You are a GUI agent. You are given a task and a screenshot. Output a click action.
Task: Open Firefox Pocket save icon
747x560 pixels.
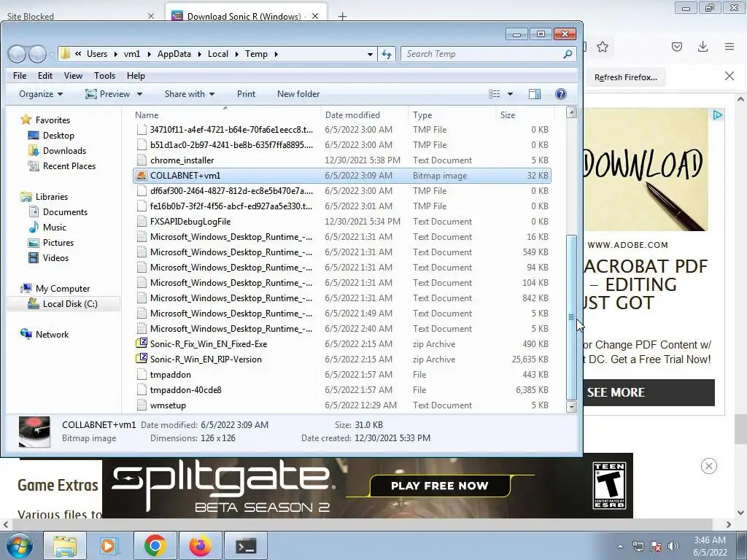[677, 47]
